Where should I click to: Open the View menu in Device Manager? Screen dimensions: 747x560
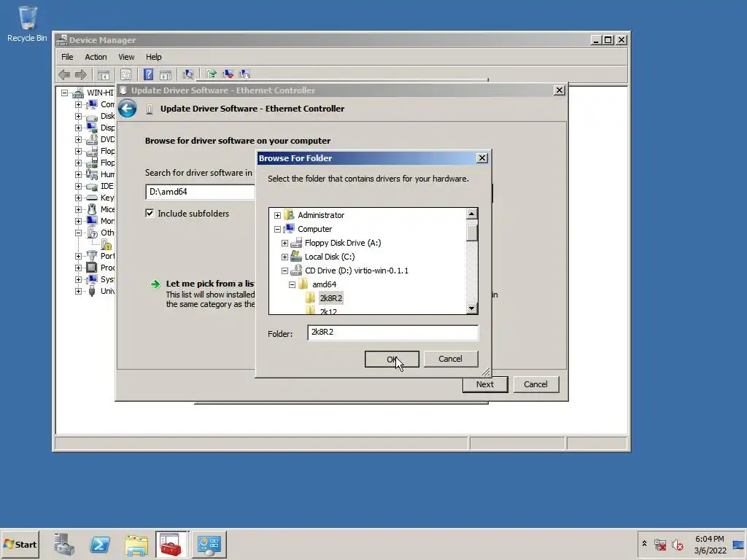pyautogui.click(x=126, y=57)
